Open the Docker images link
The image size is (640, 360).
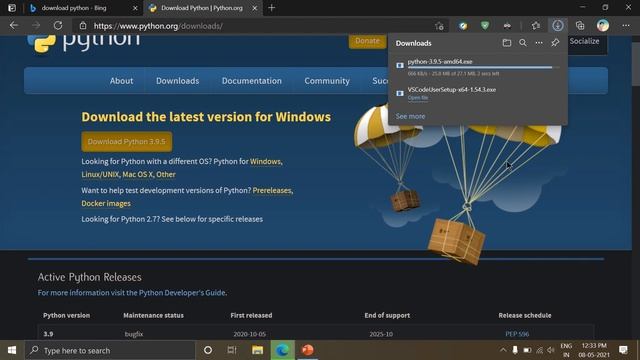[x=106, y=203]
